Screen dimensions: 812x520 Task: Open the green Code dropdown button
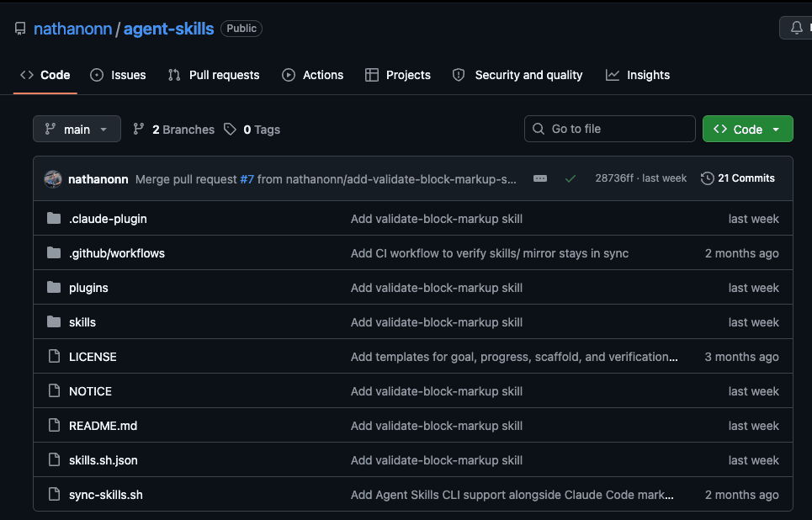(747, 129)
